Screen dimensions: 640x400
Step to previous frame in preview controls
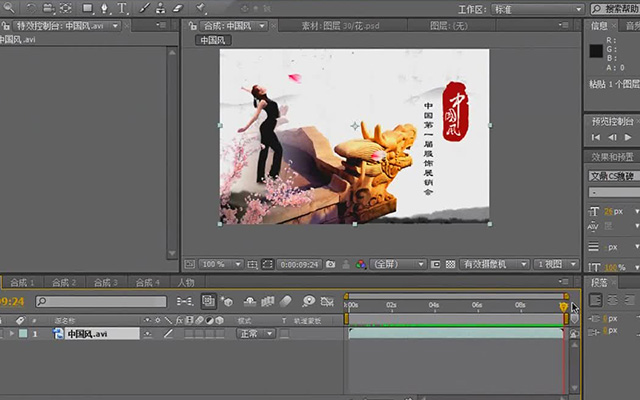coord(612,137)
